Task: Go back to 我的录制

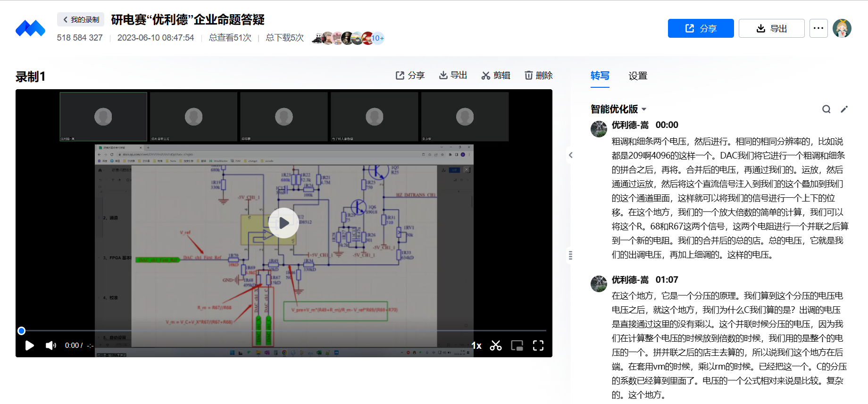Action: coord(81,20)
